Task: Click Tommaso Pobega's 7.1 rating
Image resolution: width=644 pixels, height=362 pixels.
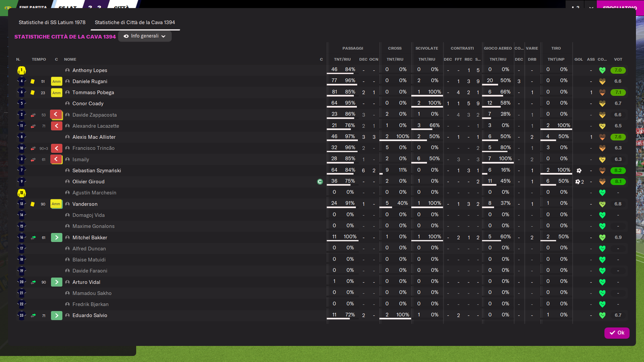Action: (618, 93)
